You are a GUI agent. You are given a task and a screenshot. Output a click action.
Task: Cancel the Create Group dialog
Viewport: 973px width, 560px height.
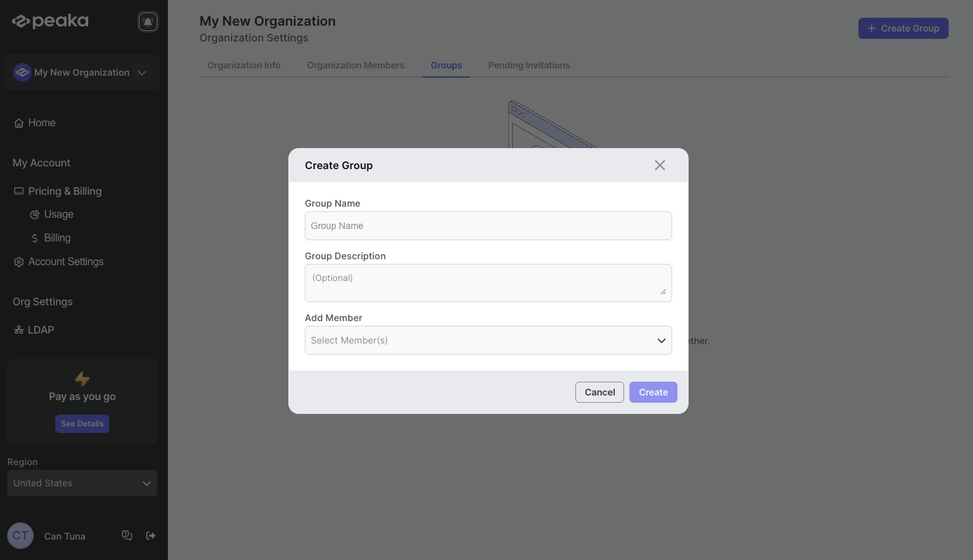point(599,392)
